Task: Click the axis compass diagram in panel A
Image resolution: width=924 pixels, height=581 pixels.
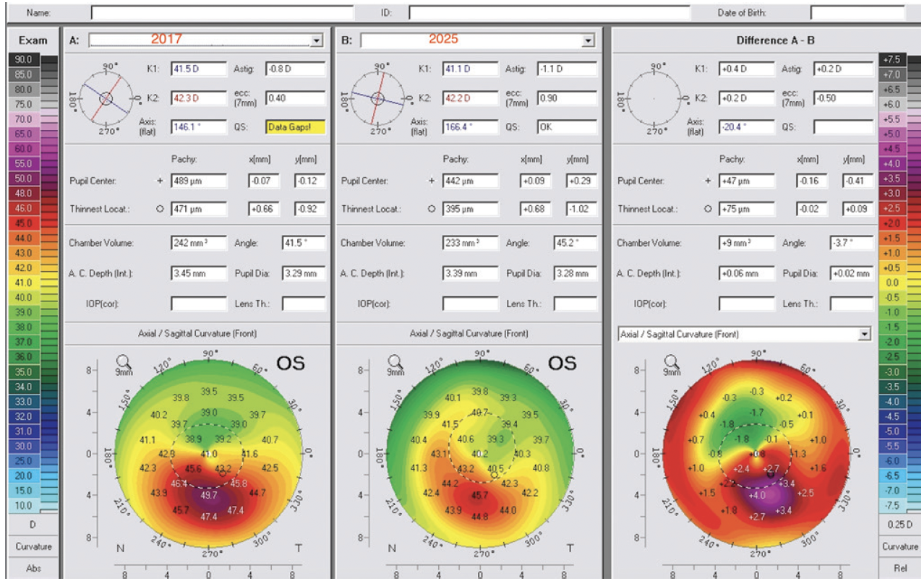Action: point(106,99)
